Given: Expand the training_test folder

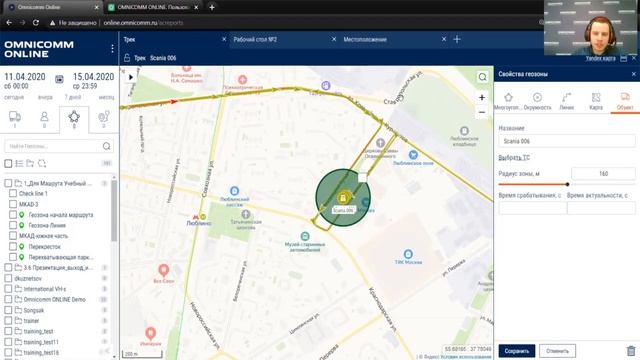Looking at the screenshot, I should point(18,331).
